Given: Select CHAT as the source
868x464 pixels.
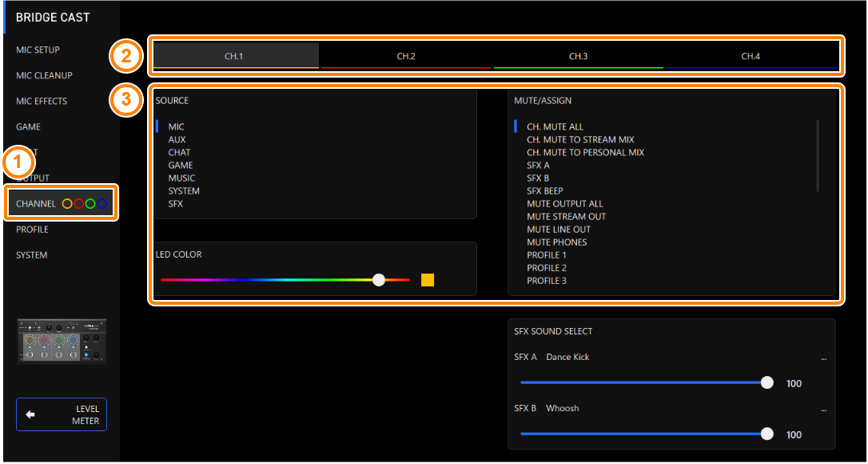Looking at the screenshot, I should tap(179, 153).
